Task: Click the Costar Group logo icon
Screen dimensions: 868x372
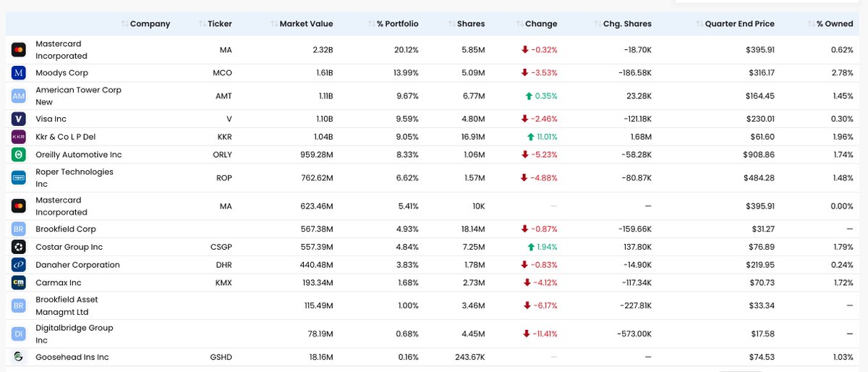Action: click(x=19, y=248)
